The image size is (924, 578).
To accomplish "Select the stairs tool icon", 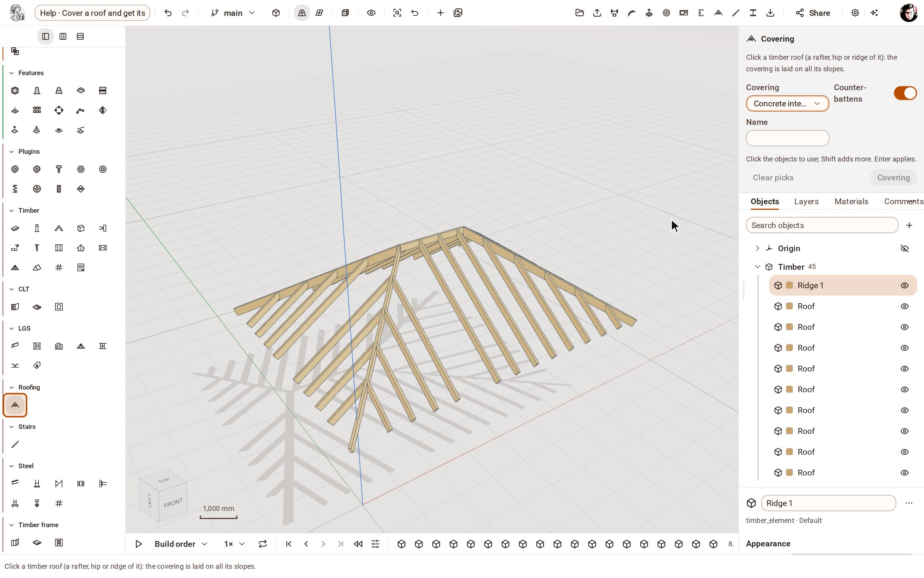I will (x=15, y=444).
